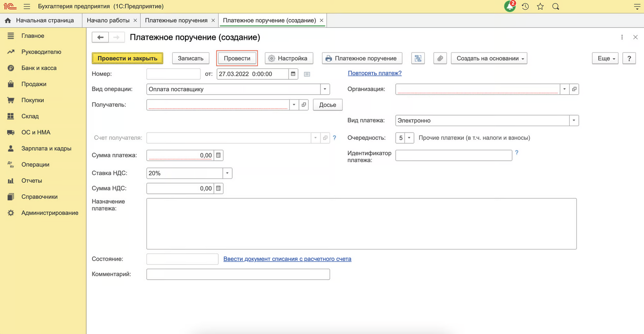Viewport: 644px width, 334px height.
Task: Close the payment order form with X
Action: pyautogui.click(x=636, y=37)
